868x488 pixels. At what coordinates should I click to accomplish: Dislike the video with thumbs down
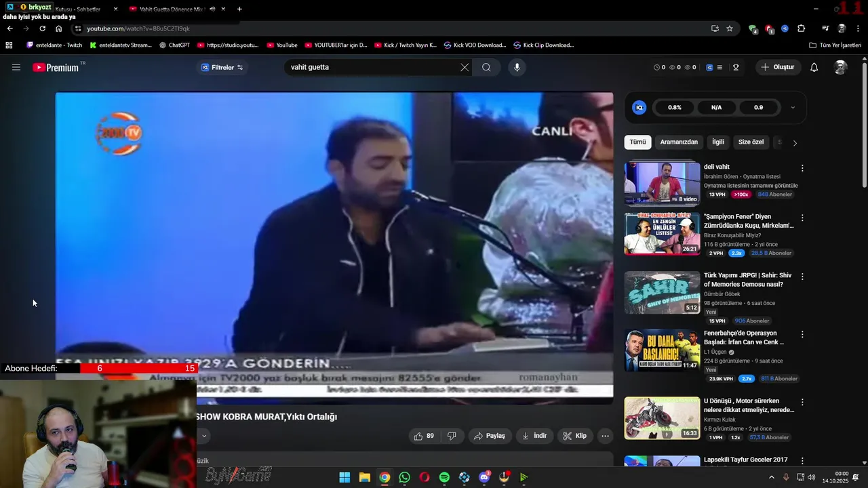click(x=452, y=436)
